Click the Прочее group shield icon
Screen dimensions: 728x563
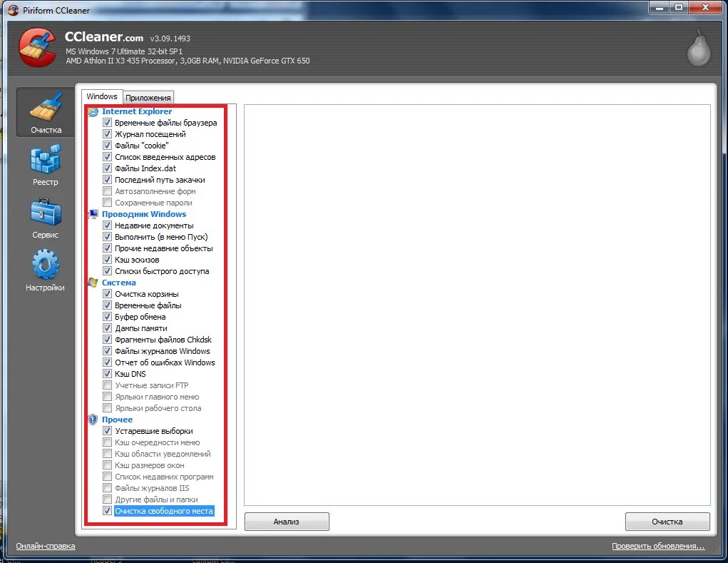coord(93,420)
